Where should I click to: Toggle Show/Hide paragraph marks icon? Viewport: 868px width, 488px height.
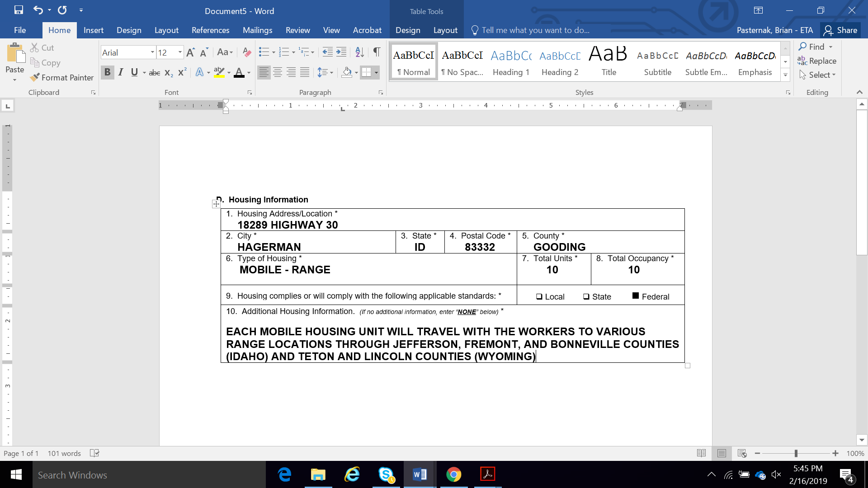click(376, 52)
